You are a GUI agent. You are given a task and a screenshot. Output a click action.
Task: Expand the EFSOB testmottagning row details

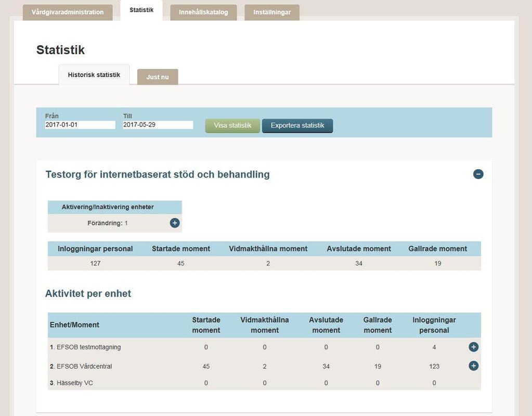[473, 347]
